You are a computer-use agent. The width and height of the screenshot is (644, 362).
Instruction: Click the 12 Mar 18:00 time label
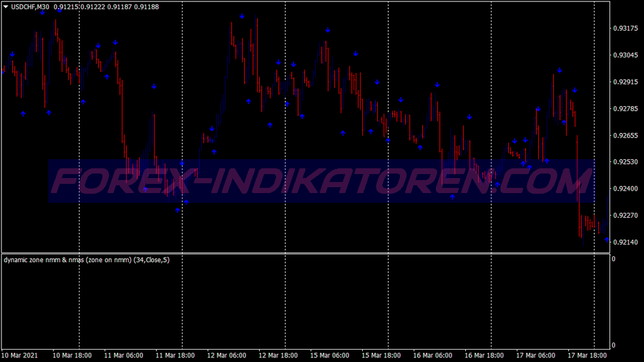[x=278, y=355]
